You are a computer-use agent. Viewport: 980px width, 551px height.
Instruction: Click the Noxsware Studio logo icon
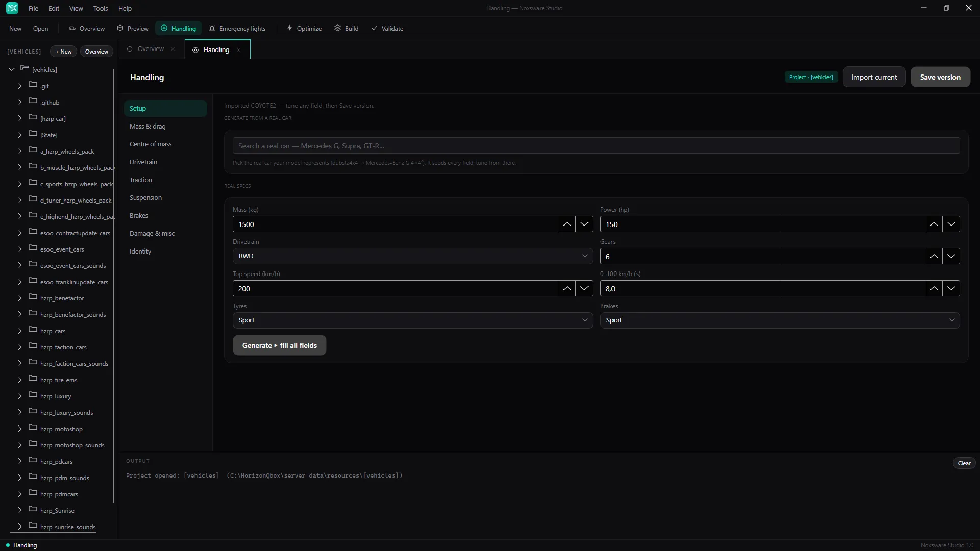tap(12, 8)
